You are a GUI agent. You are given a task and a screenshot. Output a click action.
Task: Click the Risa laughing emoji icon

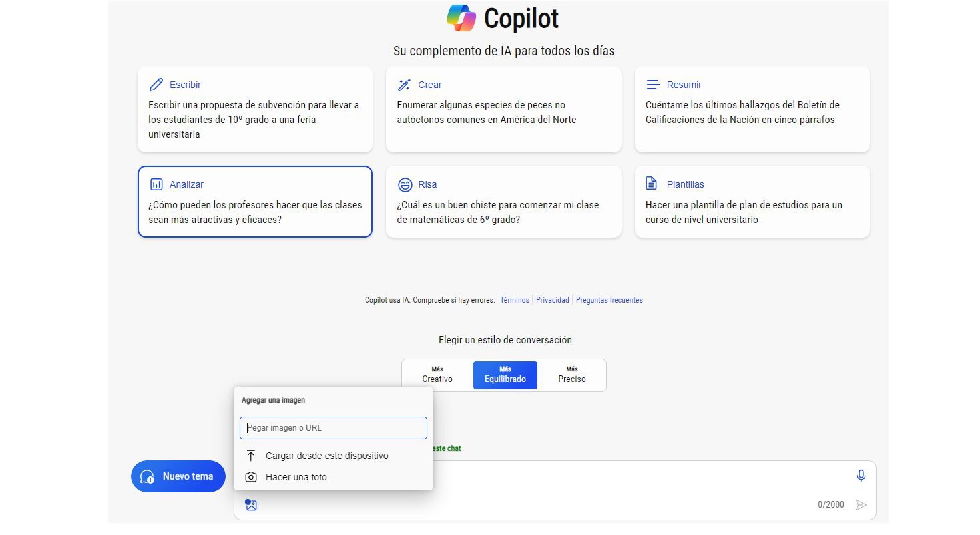point(404,184)
